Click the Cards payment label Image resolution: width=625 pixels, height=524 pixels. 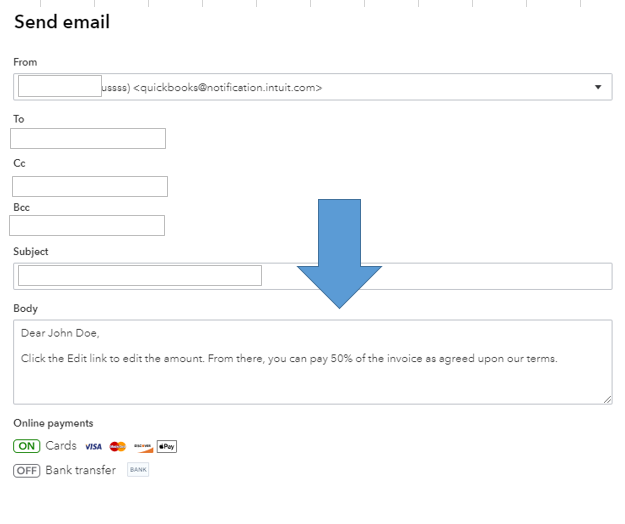coord(61,446)
